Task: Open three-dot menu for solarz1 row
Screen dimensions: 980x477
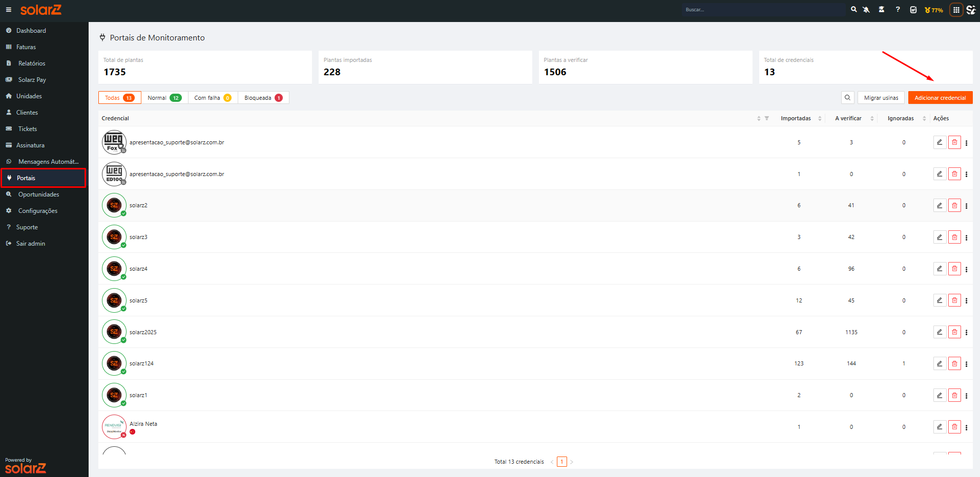Action: pyautogui.click(x=967, y=396)
